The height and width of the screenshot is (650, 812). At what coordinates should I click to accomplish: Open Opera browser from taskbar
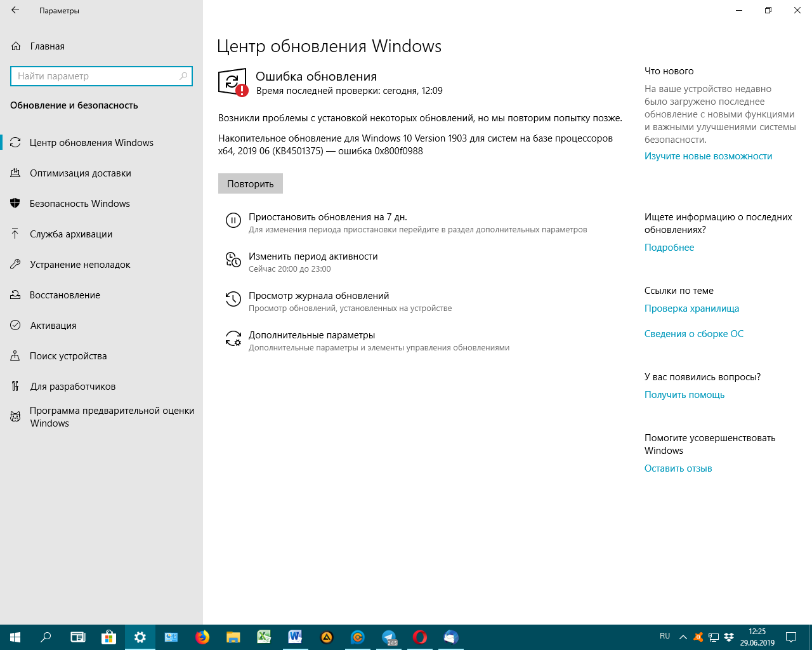click(420, 637)
